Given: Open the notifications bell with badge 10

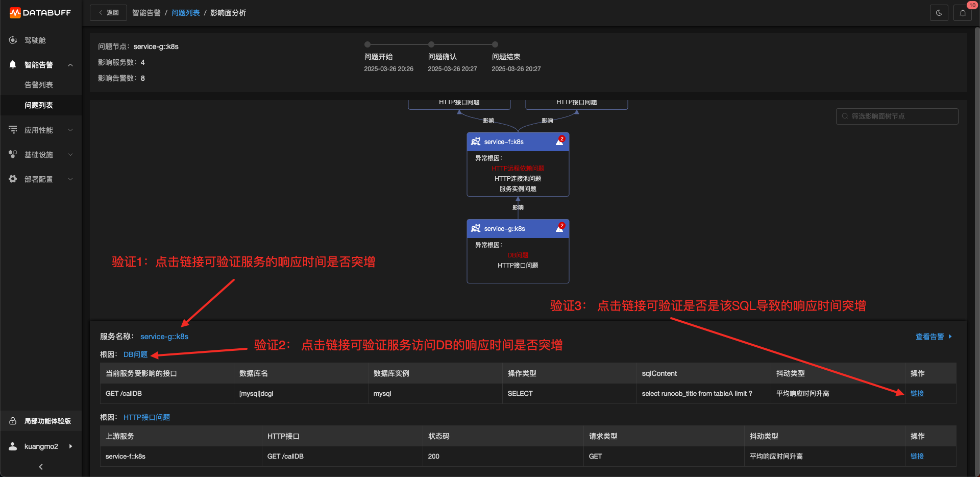Looking at the screenshot, I should point(963,13).
